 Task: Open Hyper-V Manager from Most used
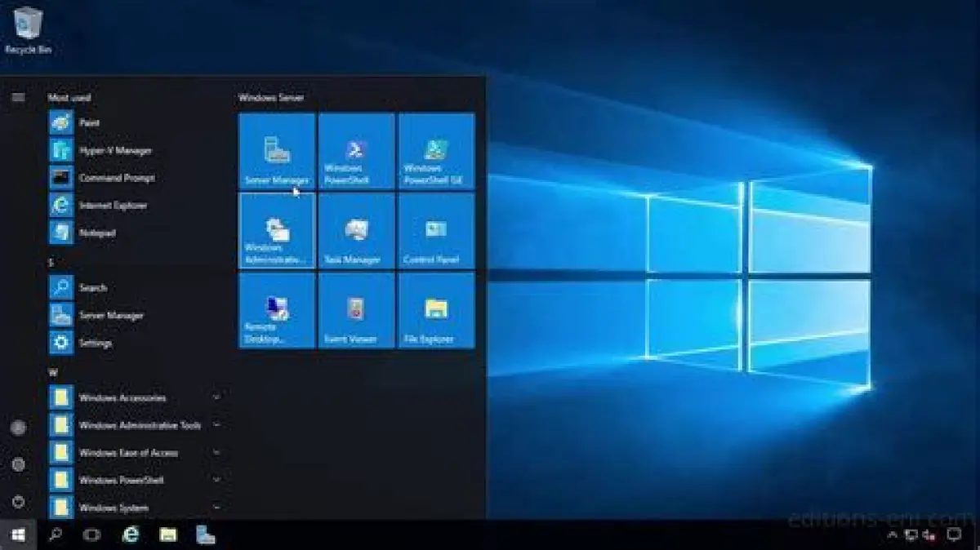(114, 150)
